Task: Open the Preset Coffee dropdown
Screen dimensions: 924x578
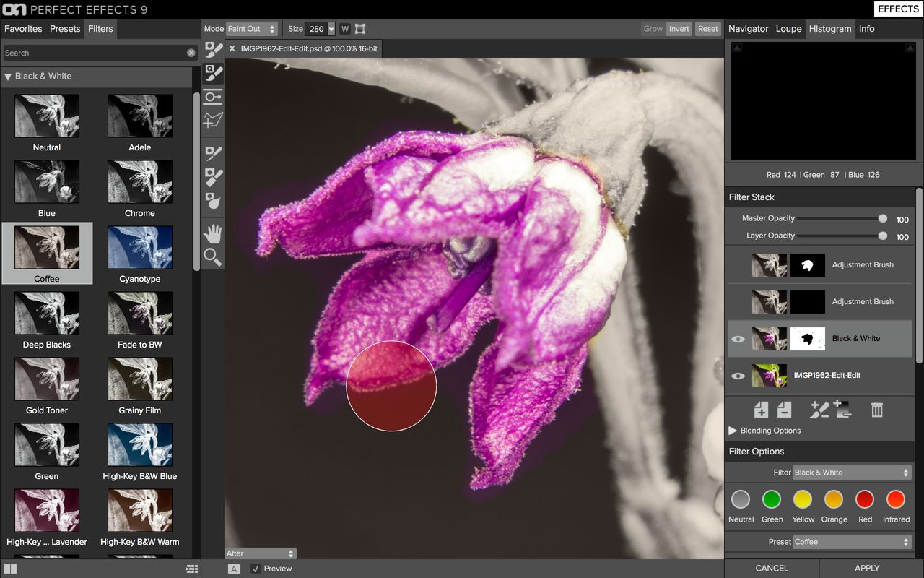Action: pyautogui.click(x=852, y=542)
